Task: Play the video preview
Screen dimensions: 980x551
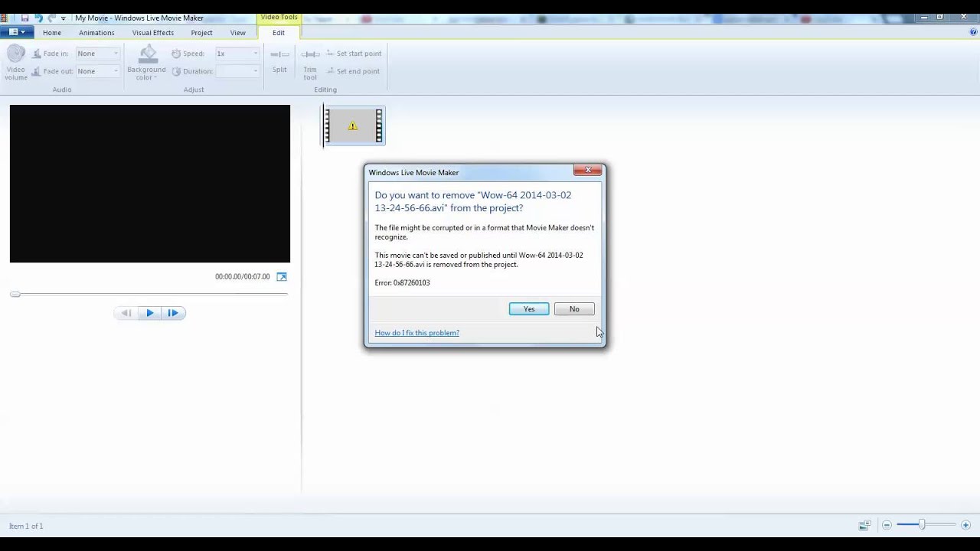Action: [150, 312]
